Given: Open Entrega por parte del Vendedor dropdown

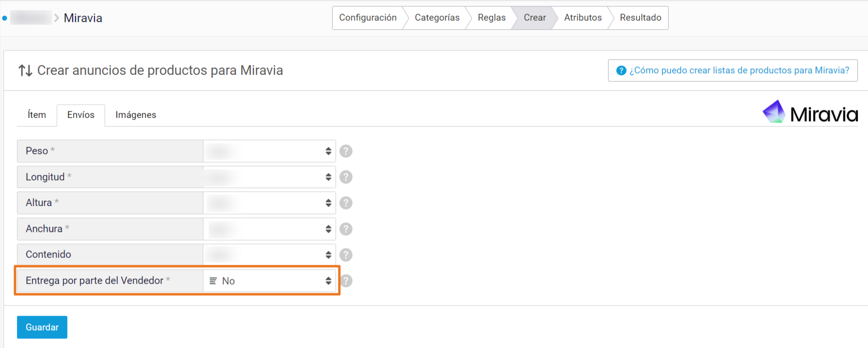Looking at the screenshot, I should pos(269,281).
